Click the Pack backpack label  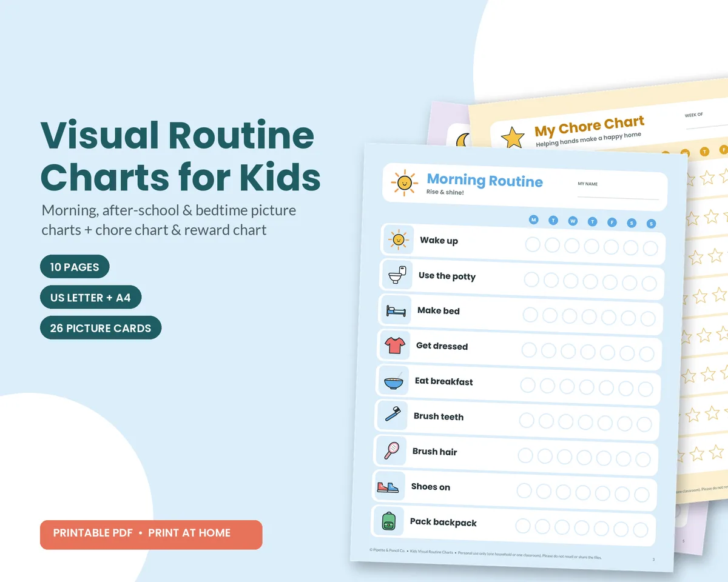pos(443,523)
